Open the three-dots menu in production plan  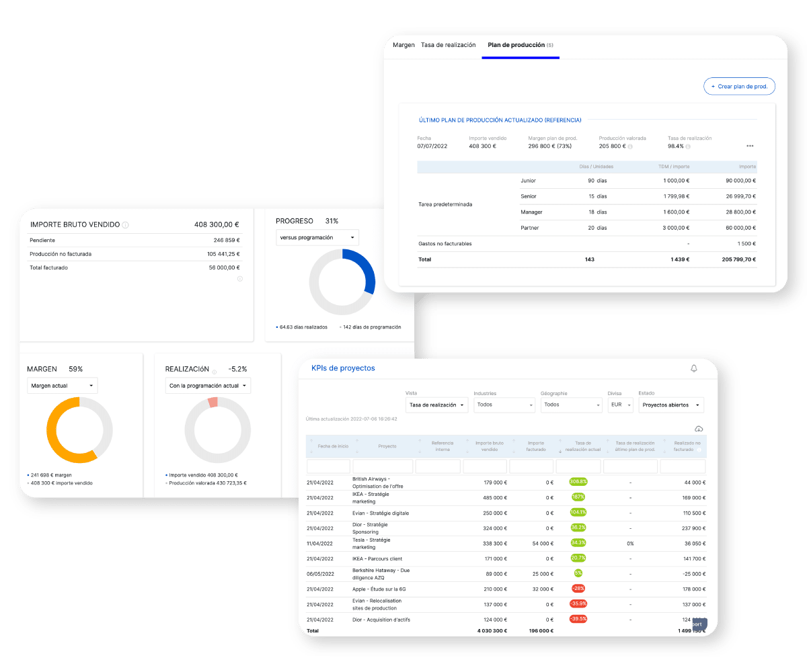click(750, 146)
